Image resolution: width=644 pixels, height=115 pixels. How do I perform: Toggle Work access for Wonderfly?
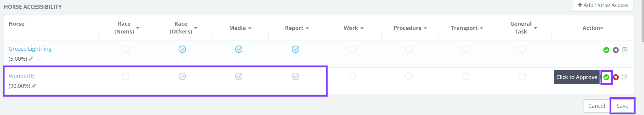coord(352,76)
